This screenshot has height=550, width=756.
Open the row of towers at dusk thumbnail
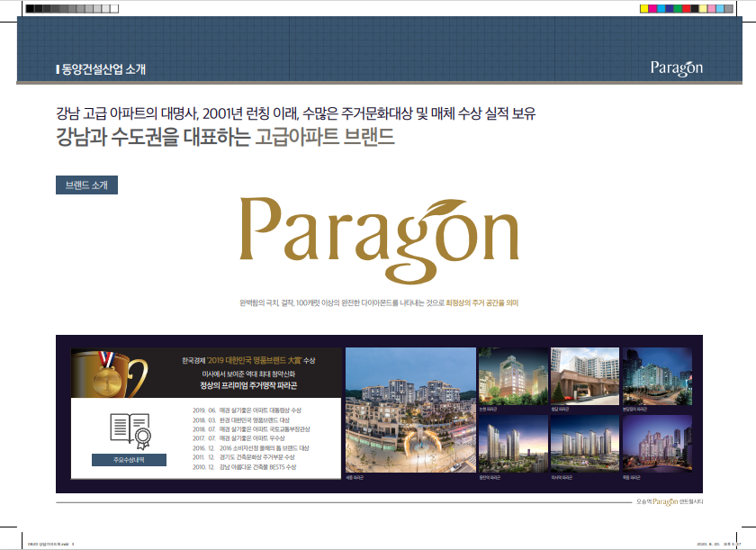click(585, 444)
